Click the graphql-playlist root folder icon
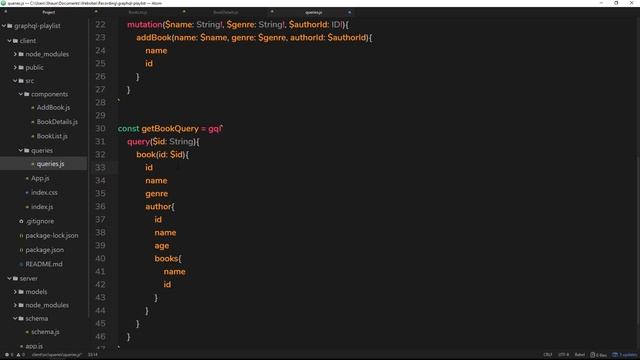Screen dimensions: 640x360 (10, 26)
